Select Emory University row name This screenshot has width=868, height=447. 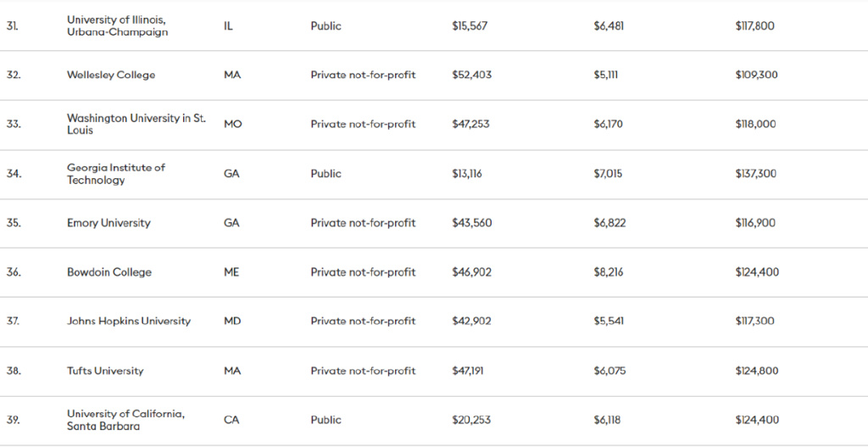(x=108, y=223)
